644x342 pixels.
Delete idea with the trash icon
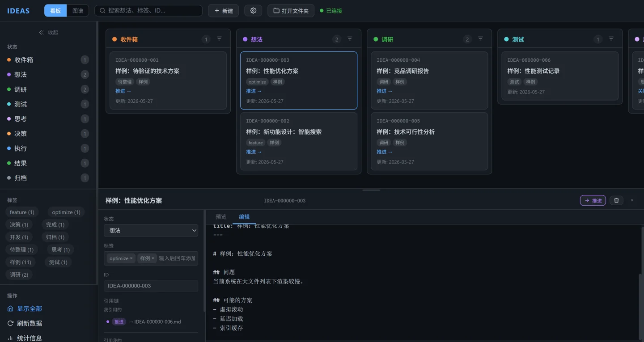[616, 200]
